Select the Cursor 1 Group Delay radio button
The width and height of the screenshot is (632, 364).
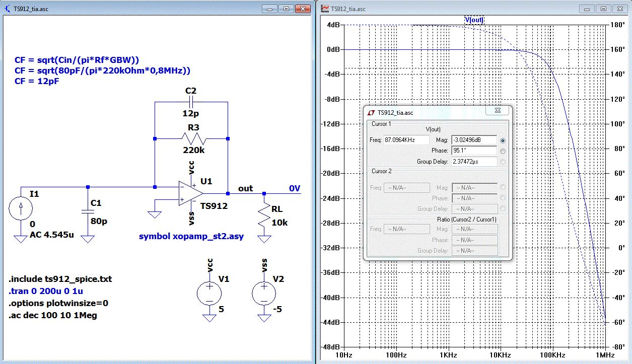[x=503, y=162]
